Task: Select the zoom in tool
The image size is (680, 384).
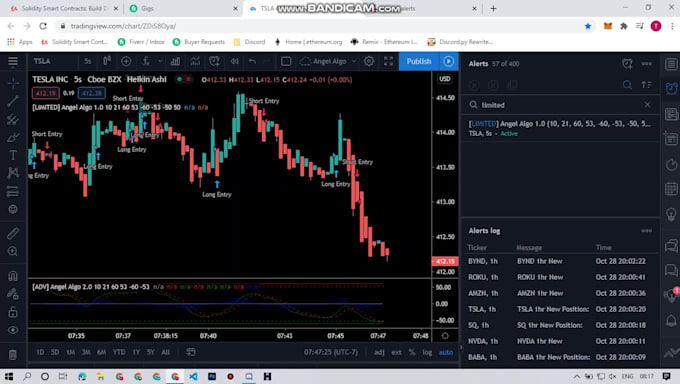Action: click(13, 251)
